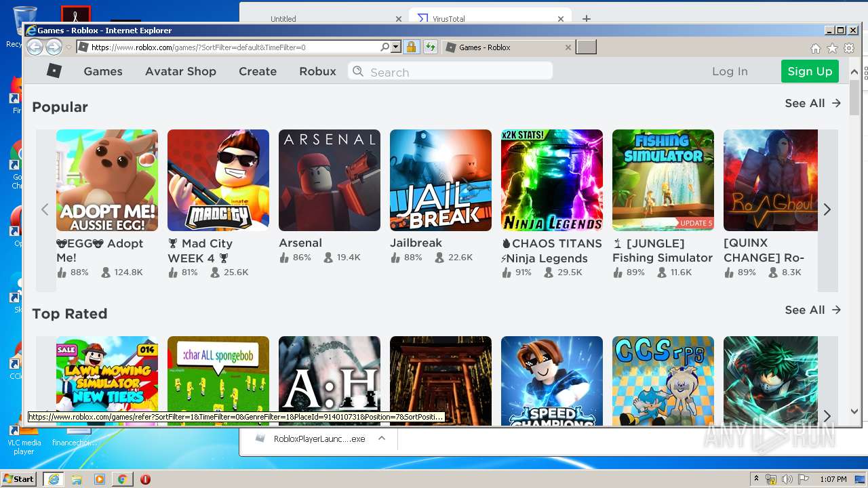Open the IE home icon
The image size is (868, 488).
815,48
